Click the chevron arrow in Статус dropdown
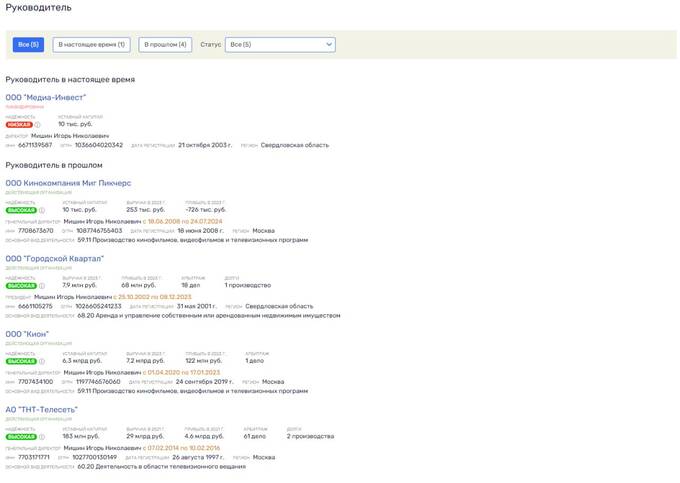680x483 pixels. [327, 45]
